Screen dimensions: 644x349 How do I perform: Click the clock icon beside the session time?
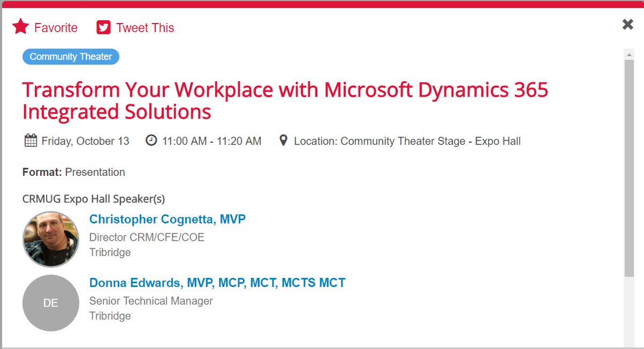pyautogui.click(x=150, y=140)
